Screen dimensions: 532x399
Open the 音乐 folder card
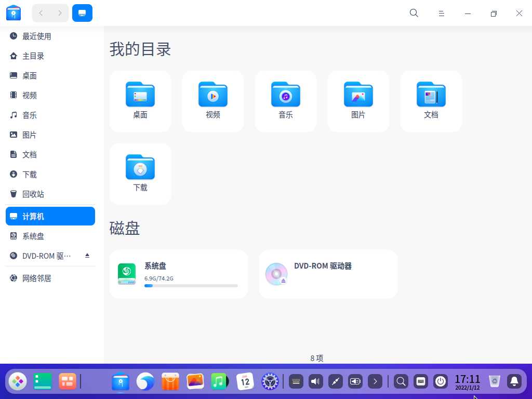285,101
